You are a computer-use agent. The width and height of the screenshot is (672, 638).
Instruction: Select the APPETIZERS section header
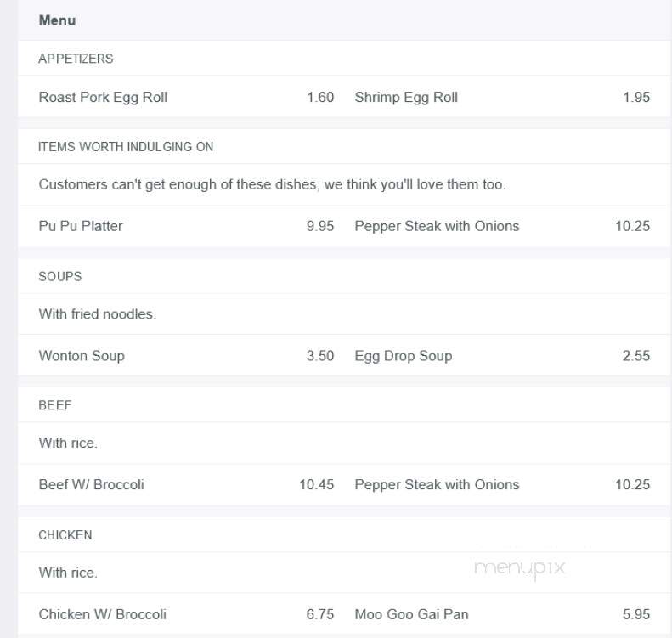click(76, 59)
